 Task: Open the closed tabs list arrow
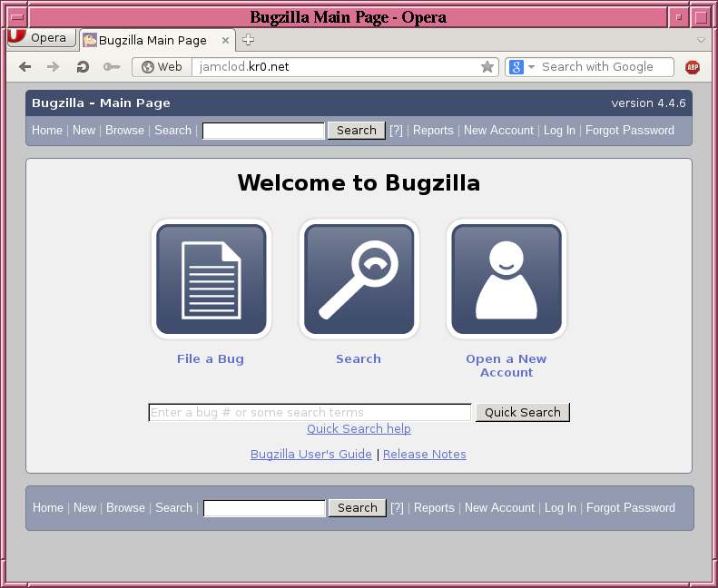coord(701,40)
